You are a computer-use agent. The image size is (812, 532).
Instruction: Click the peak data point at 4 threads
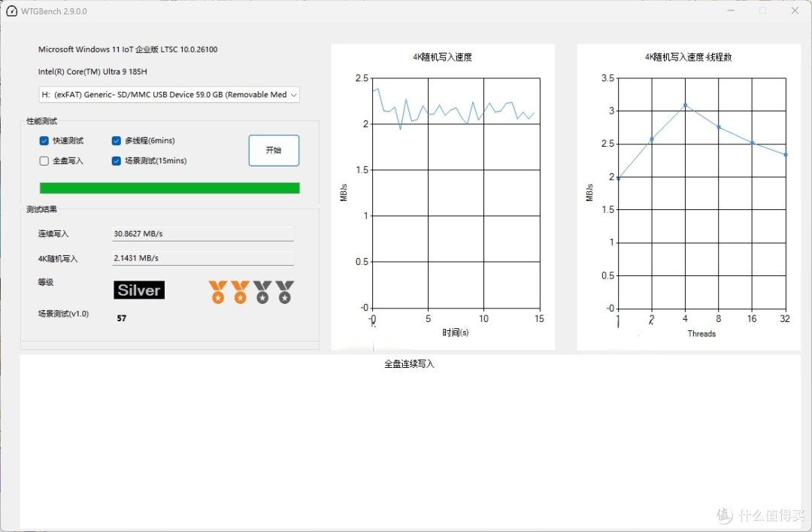[685, 105]
